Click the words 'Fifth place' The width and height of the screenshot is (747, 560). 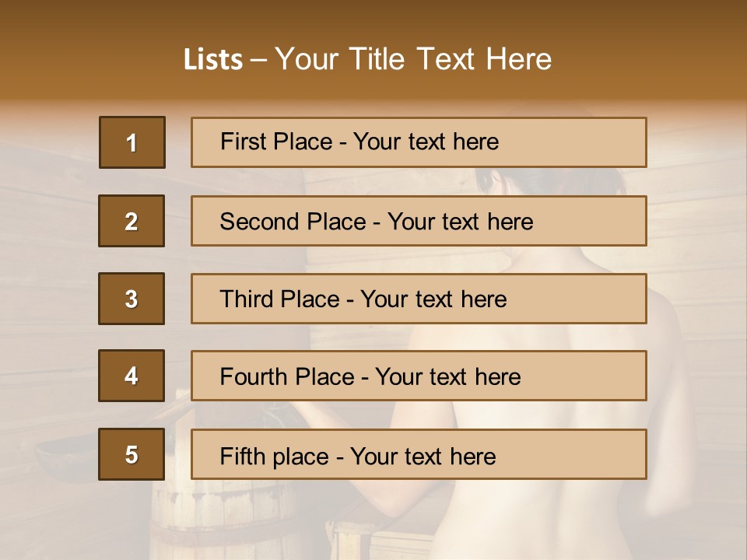pyautogui.click(x=275, y=457)
